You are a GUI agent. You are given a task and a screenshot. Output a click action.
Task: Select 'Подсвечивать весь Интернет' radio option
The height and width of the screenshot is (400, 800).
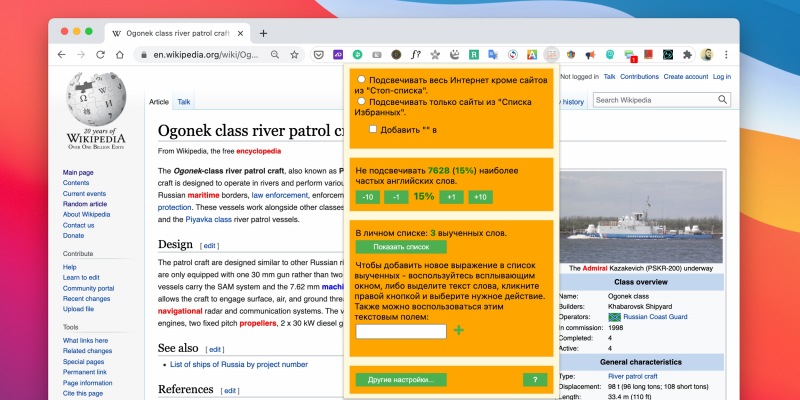coord(361,80)
